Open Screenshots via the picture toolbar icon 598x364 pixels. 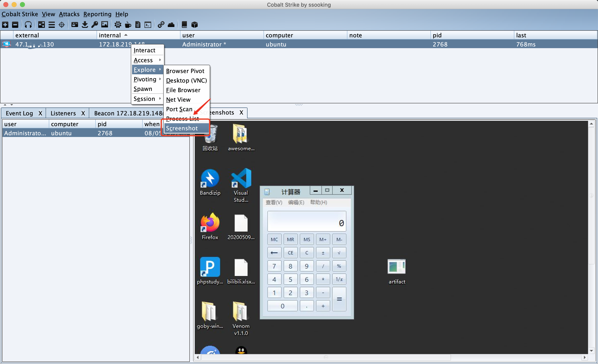pos(105,24)
